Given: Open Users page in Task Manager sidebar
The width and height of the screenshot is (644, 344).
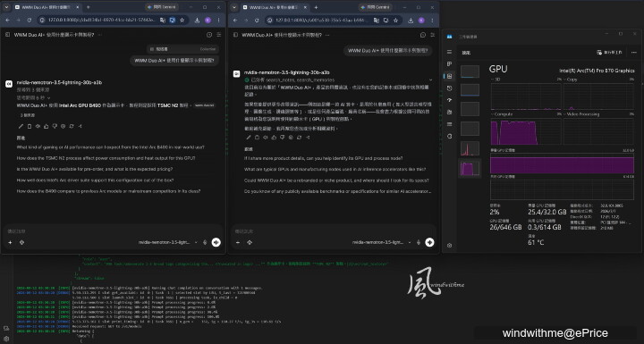Looking at the screenshot, I should point(449,112).
